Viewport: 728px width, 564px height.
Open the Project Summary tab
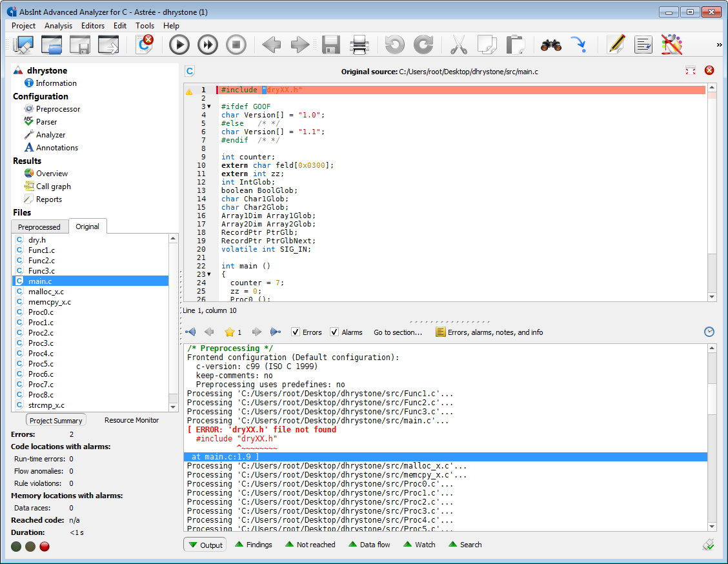pos(56,420)
